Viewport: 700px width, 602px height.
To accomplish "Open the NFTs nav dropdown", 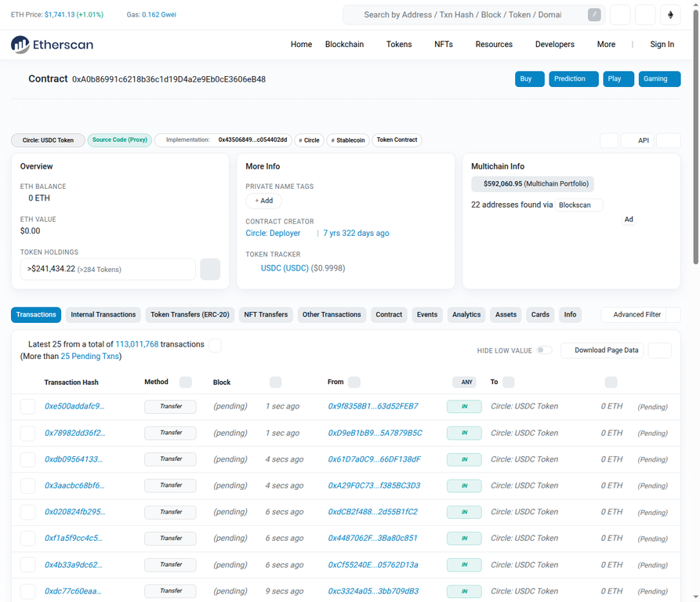I will click(444, 44).
